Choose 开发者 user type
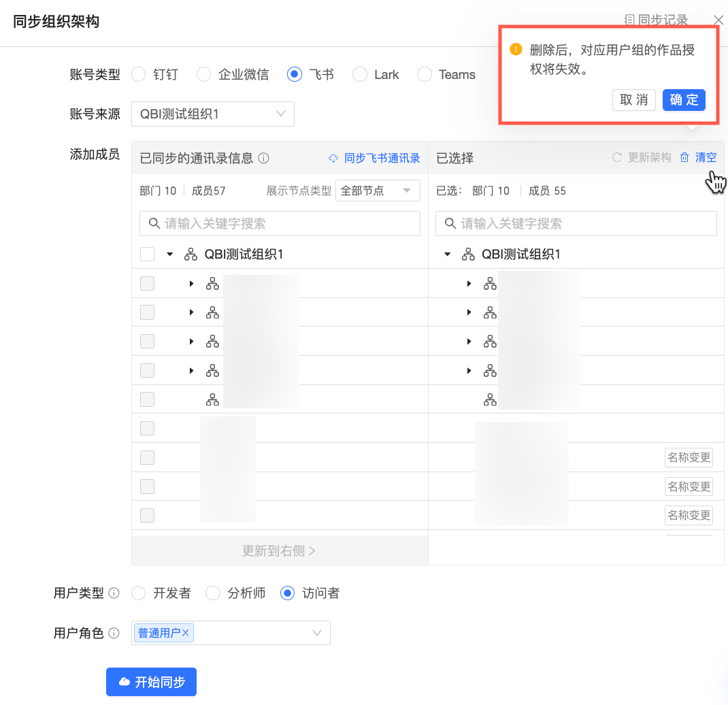The width and height of the screenshot is (728, 705). (x=138, y=593)
